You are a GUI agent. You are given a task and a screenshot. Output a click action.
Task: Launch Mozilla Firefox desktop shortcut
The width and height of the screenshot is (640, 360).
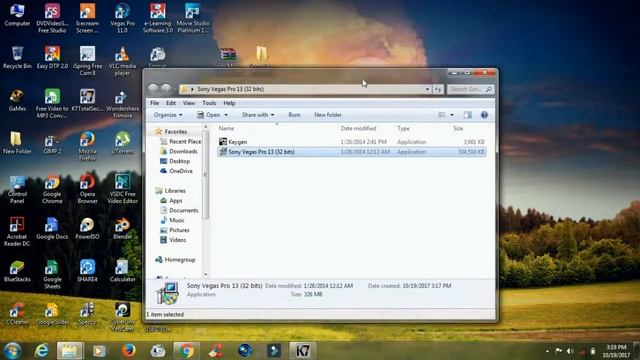(x=87, y=146)
